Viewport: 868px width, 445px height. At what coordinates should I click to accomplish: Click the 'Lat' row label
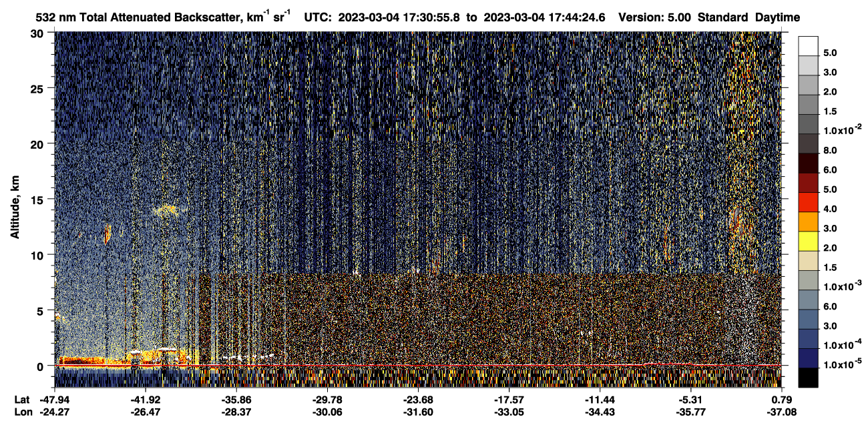(x=22, y=400)
